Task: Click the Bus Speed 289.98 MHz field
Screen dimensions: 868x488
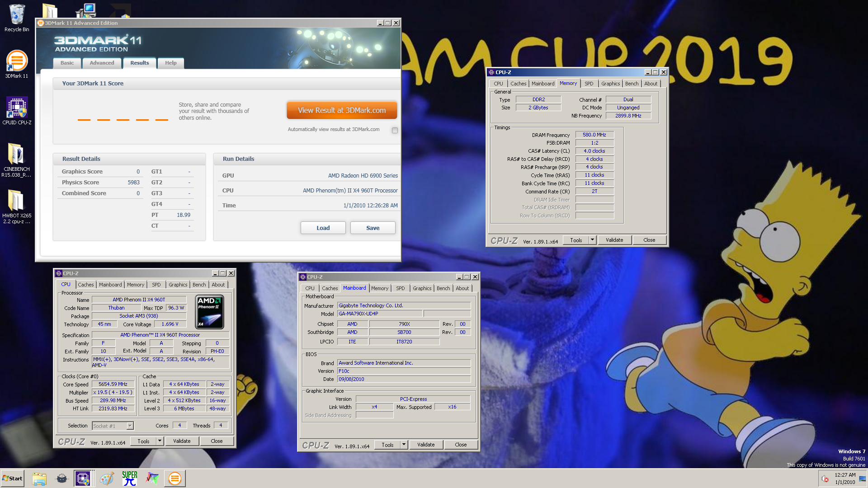Action: coord(113,400)
